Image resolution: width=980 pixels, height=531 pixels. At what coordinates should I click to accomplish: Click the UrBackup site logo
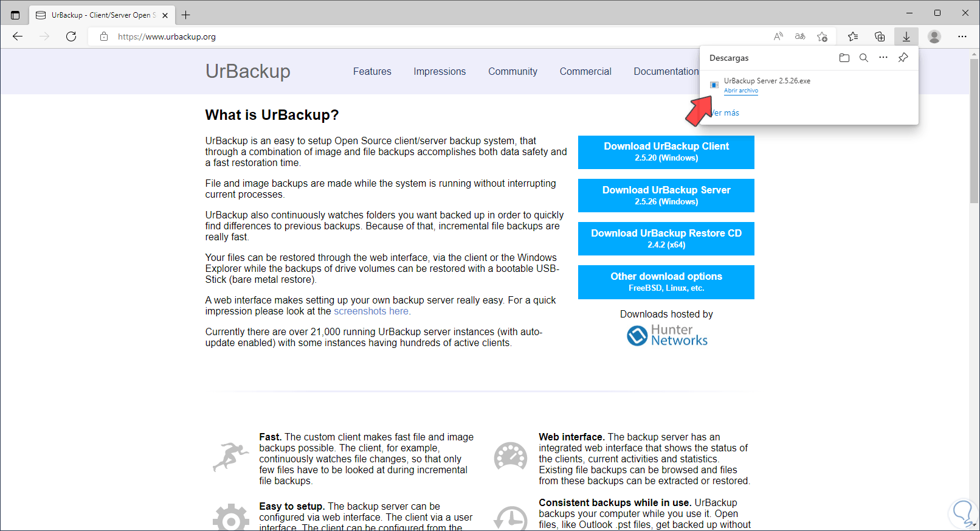click(x=248, y=71)
